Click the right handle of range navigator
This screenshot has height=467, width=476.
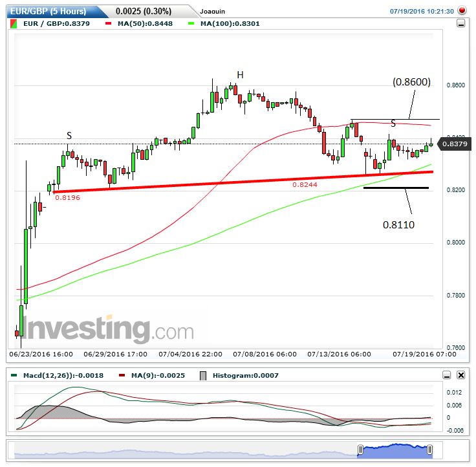pos(429,450)
